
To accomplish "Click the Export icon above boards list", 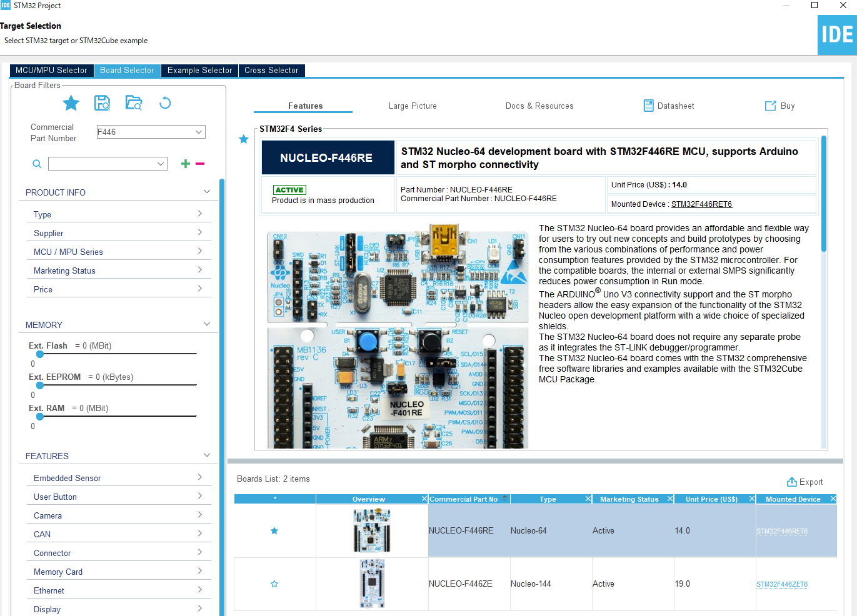I will (x=792, y=482).
